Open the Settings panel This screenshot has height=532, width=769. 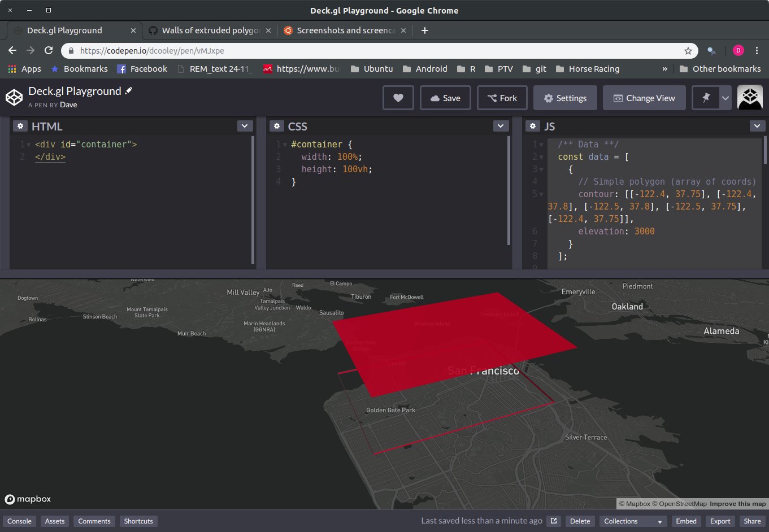pyautogui.click(x=565, y=97)
